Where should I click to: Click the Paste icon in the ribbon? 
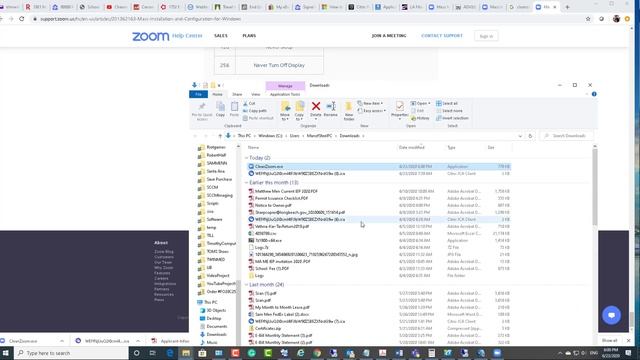(x=234, y=107)
